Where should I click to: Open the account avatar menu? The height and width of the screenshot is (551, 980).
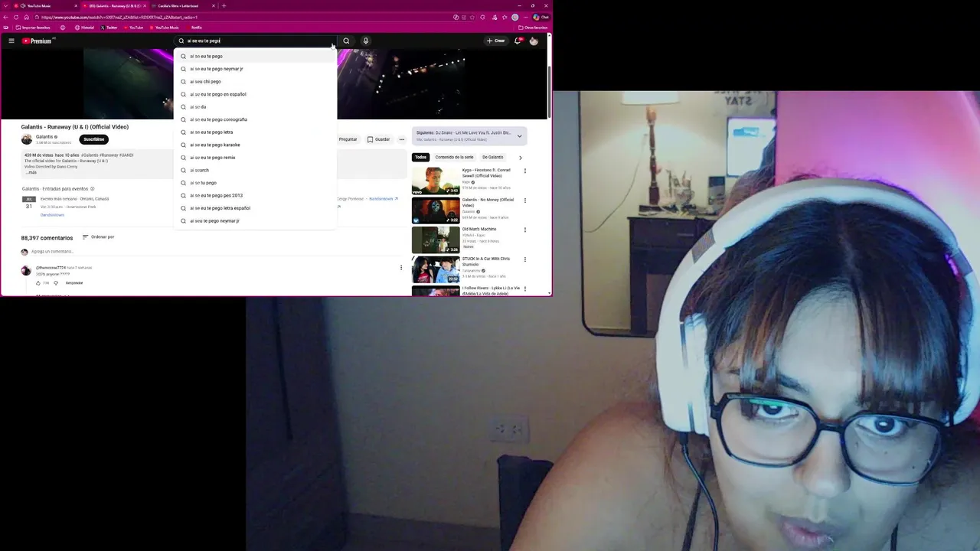(534, 41)
